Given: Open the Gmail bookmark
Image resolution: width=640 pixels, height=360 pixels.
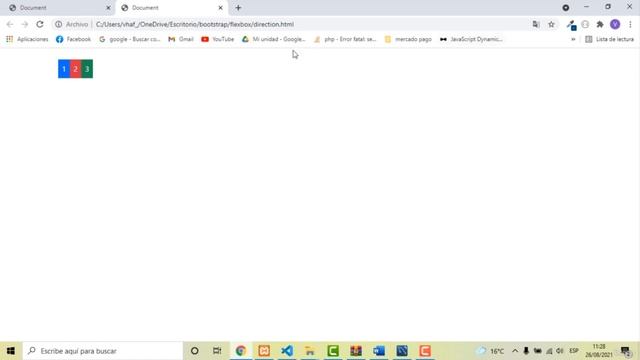Looking at the screenshot, I should pyautogui.click(x=181, y=39).
